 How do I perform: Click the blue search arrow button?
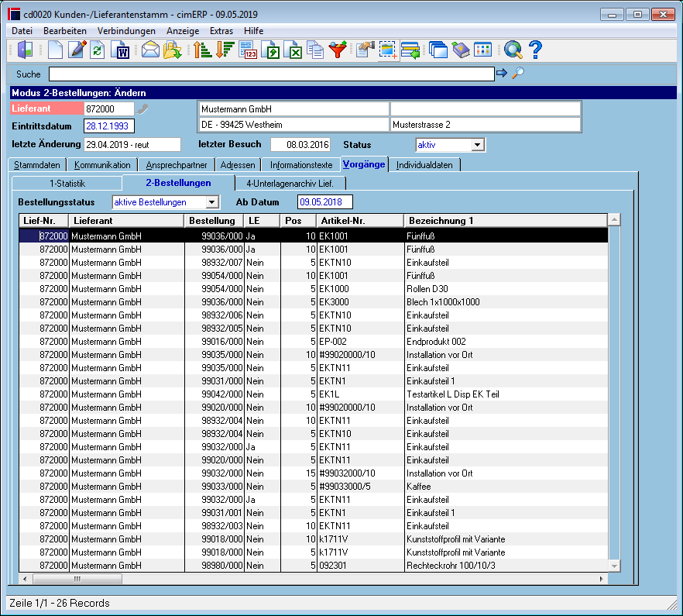click(502, 74)
